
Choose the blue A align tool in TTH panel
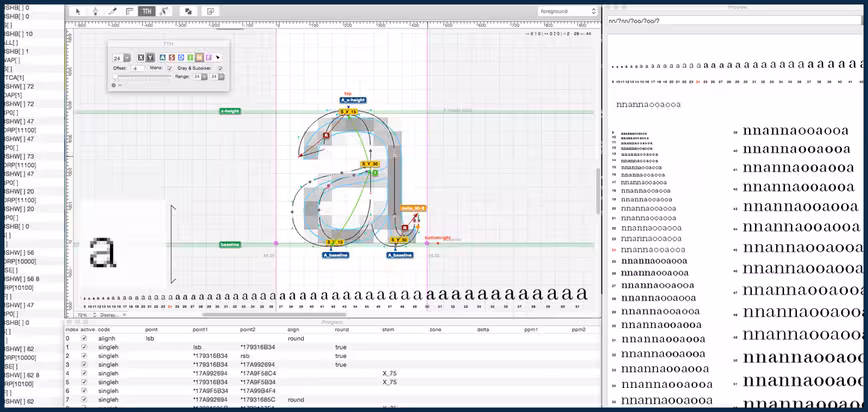pos(163,57)
